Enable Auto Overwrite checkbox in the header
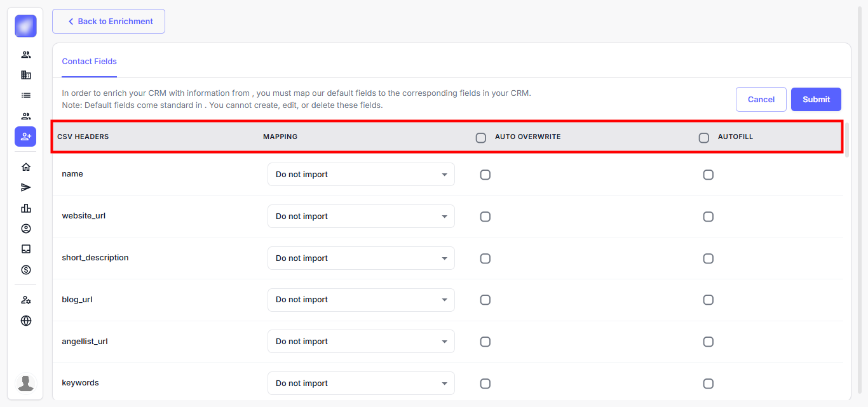Image resolution: width=868 pixels, height=407 pixels. [481, 138]
